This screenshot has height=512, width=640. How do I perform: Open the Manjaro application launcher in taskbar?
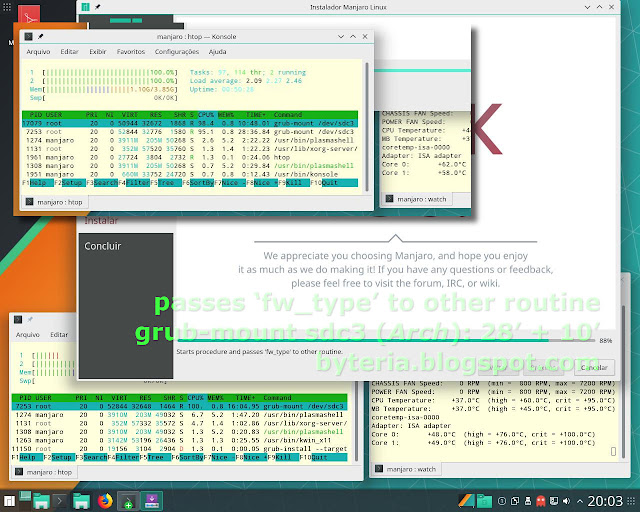pos(9,501)
